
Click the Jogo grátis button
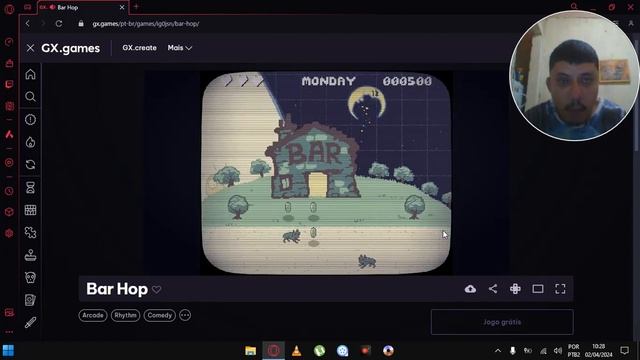(x=502, y=322)
